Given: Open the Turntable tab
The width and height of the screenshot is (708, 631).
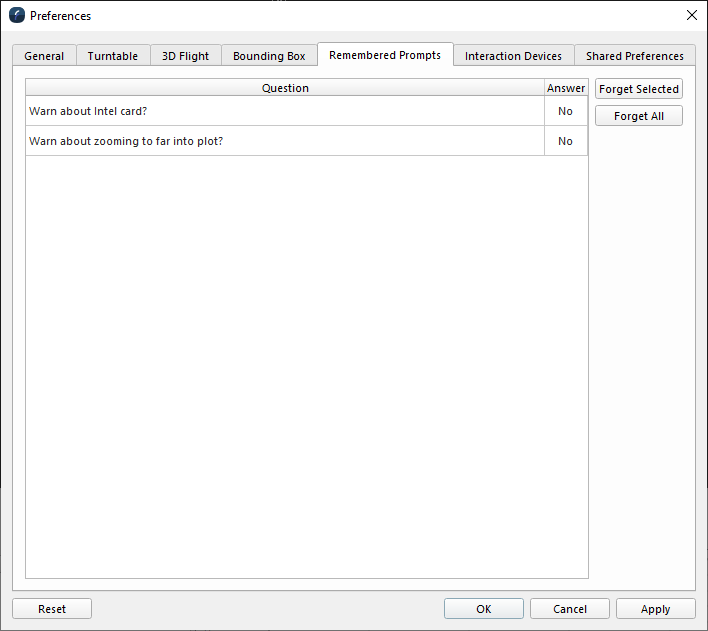Looking at the screenshot, I should click(113, 56).
